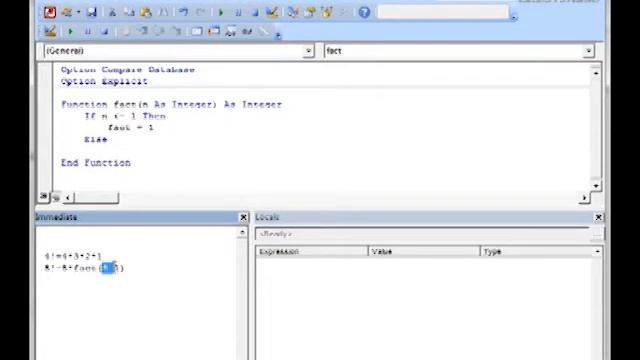The image size is (640, 360).
Task: Open the fact procedure dropdown
Action: pyautogui.click(x=589, y=51)
